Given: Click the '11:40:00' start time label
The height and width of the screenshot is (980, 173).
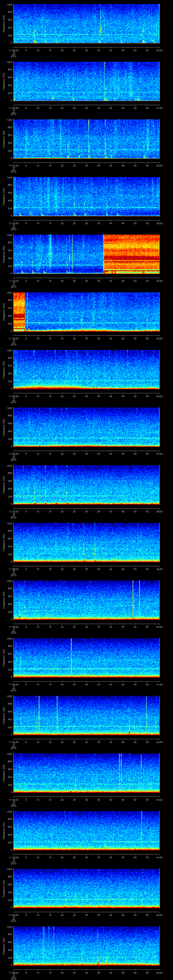Looking at the screenshot, I should point(13,684).
